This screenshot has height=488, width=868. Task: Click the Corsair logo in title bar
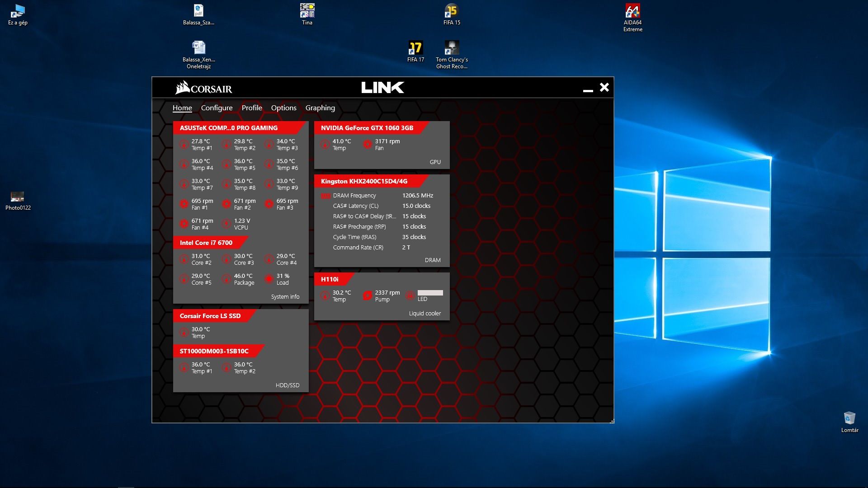[x=203, y=88]
